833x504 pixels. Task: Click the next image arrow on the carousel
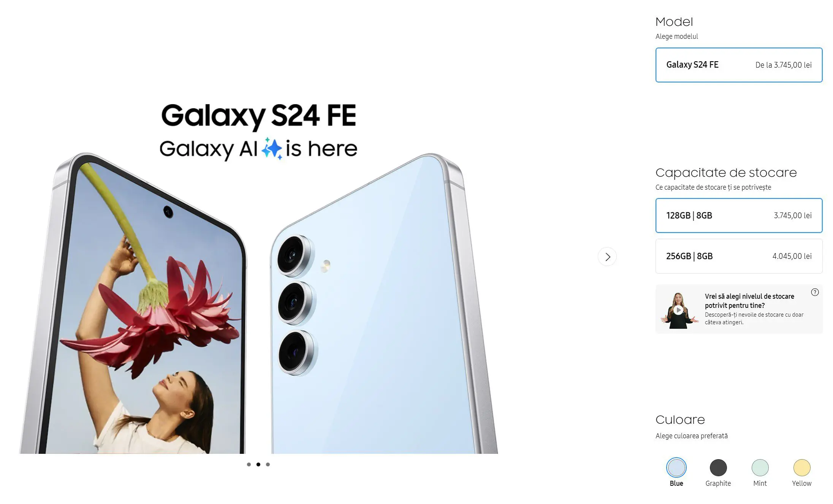coord(607,257)
